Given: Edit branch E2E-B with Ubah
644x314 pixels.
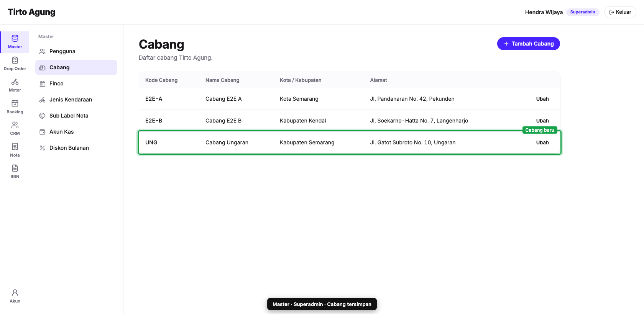Looking at the screenshot, I should 542,121.
